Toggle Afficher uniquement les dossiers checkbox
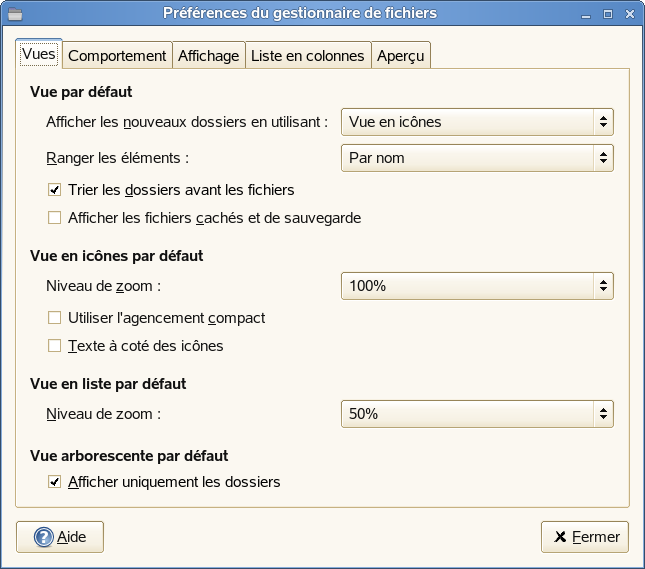This screenshot has height=569, width=645. coord(55,482)
